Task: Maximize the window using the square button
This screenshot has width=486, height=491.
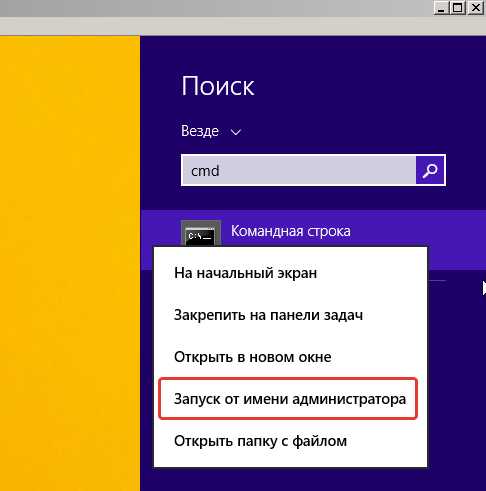Action: click(458, 8)
